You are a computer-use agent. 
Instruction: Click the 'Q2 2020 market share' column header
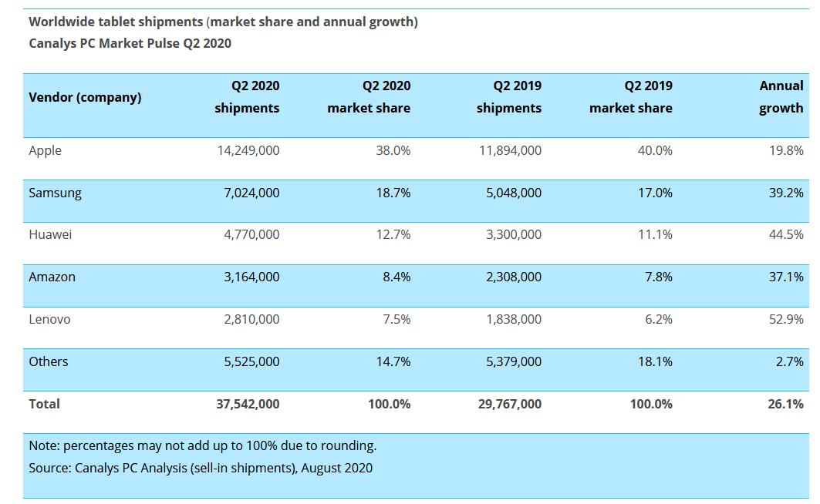[369, 96]
